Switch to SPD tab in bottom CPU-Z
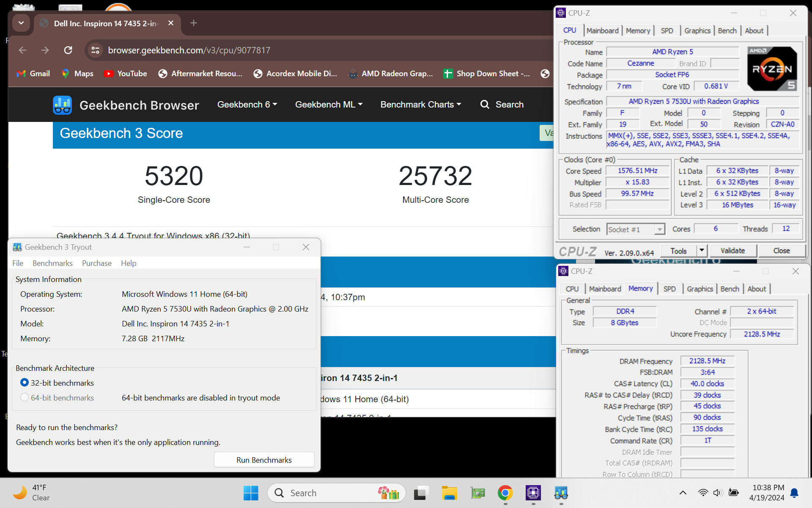Viewport: 812px width, 508px height. tap(669, 289)
